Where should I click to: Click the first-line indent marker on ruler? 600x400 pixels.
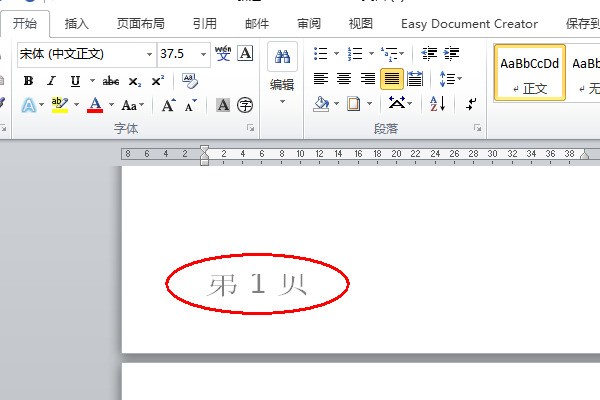click(204, 150)
